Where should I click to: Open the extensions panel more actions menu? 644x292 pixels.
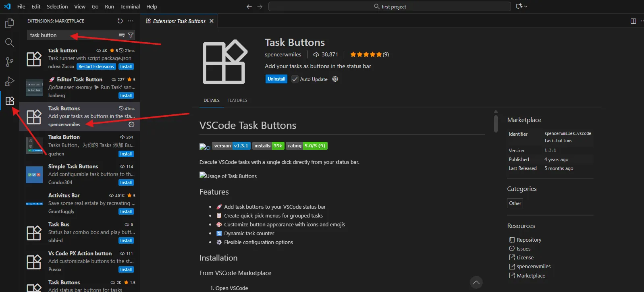(131, 21)
